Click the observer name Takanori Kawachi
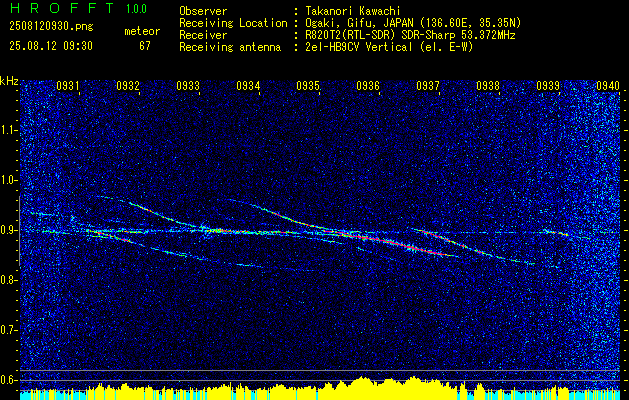Viewport: 629px width, 400px height. coord(353,12)
